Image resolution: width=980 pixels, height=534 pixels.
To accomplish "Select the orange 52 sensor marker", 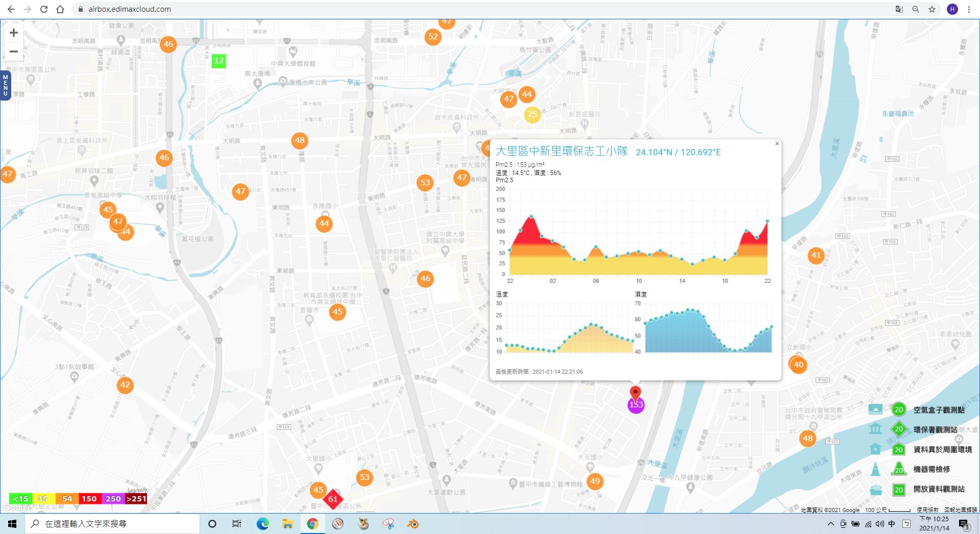I will 433,37.
